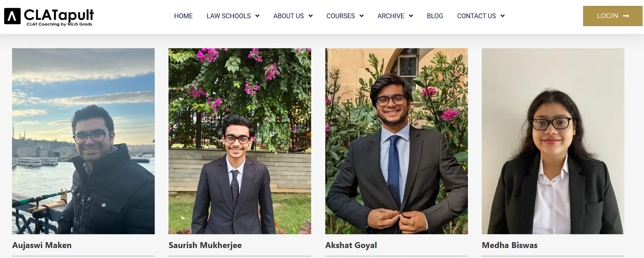This screenshot has height=258, width=644.
Task: Click the Saurish Mukherjee name heading
Action: click(205, 245)
